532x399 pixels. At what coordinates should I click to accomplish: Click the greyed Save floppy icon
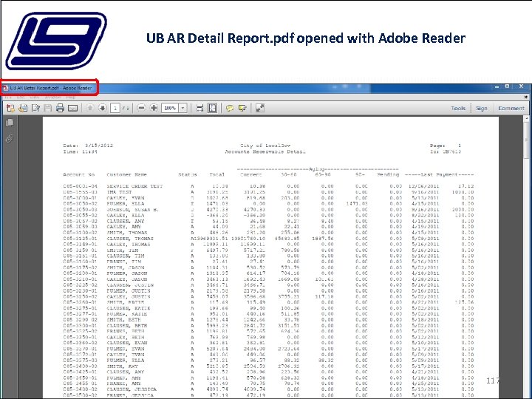pyautogui.click(x=48, y=108)
